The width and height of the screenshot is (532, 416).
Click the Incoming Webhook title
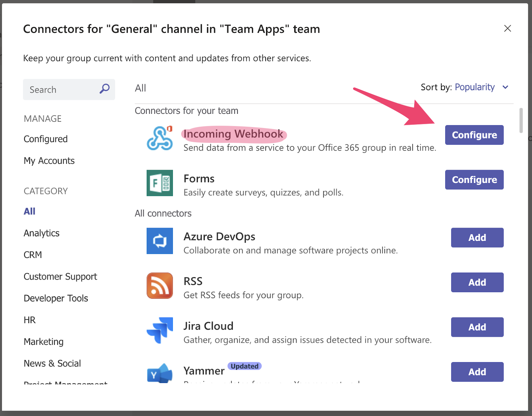(x=233, y=134)
